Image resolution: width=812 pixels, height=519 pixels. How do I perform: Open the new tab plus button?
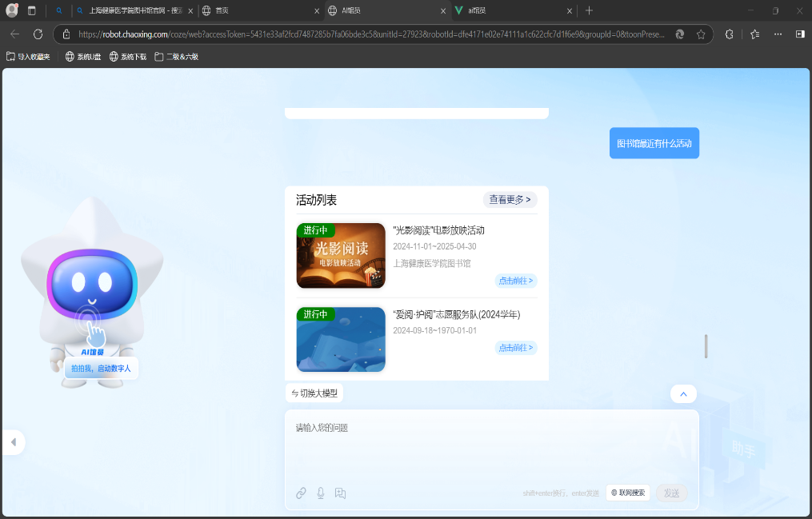[590, 10]
